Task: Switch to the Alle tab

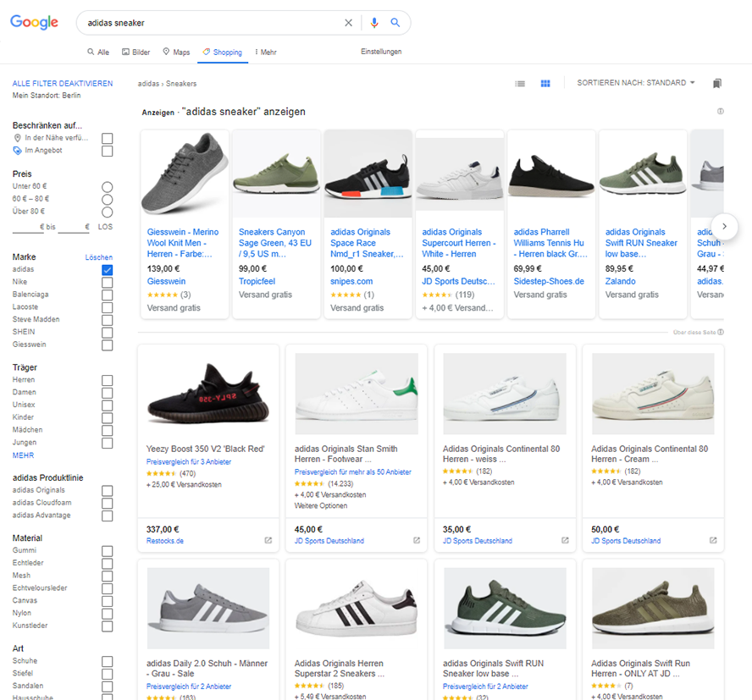Action: click(98, 52)
